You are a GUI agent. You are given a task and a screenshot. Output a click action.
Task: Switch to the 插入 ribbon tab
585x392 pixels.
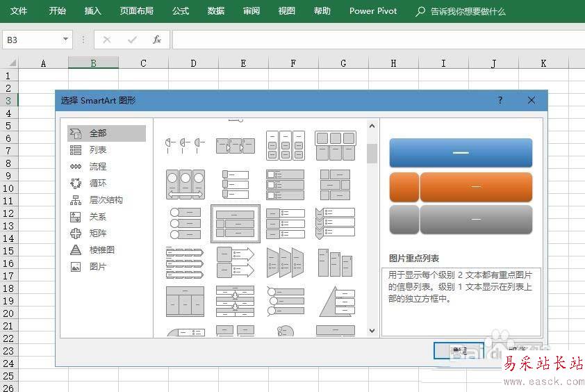tap(93, 11)
